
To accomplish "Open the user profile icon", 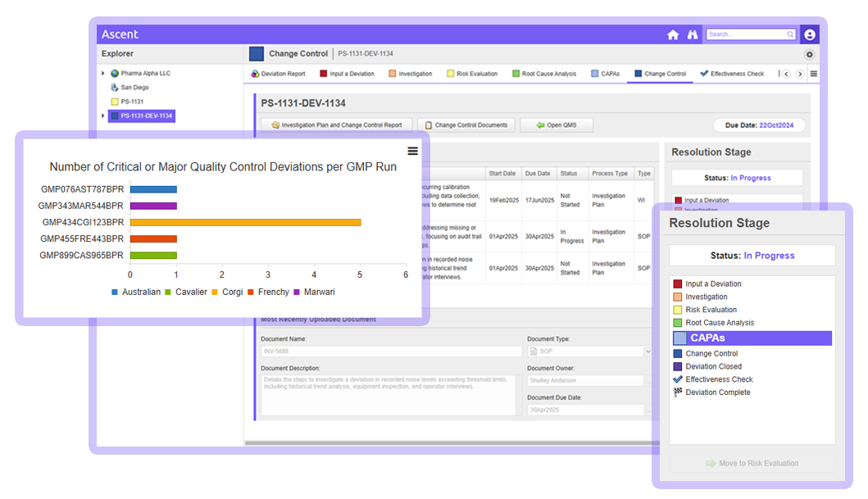I will click(x=809, y=34).
